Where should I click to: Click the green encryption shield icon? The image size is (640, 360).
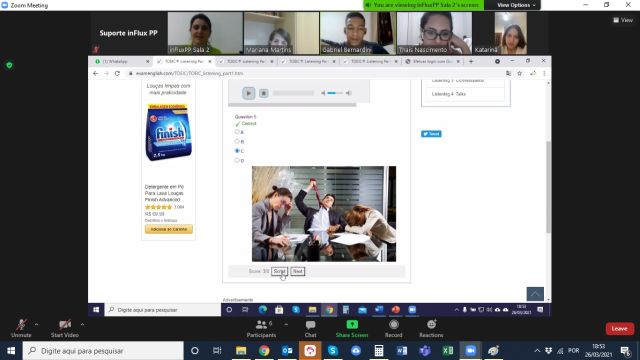point(9,65)
